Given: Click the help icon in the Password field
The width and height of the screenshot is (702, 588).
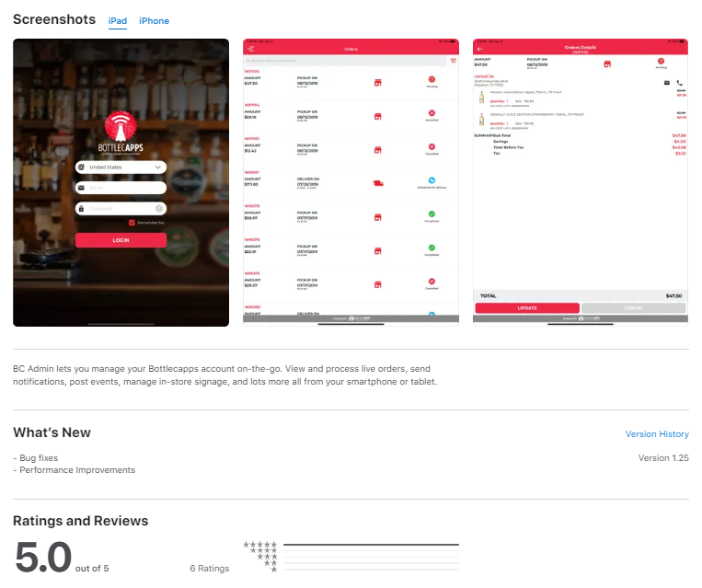Looking at the screenshot, I should pyautogui.click(x=159, y=209).
